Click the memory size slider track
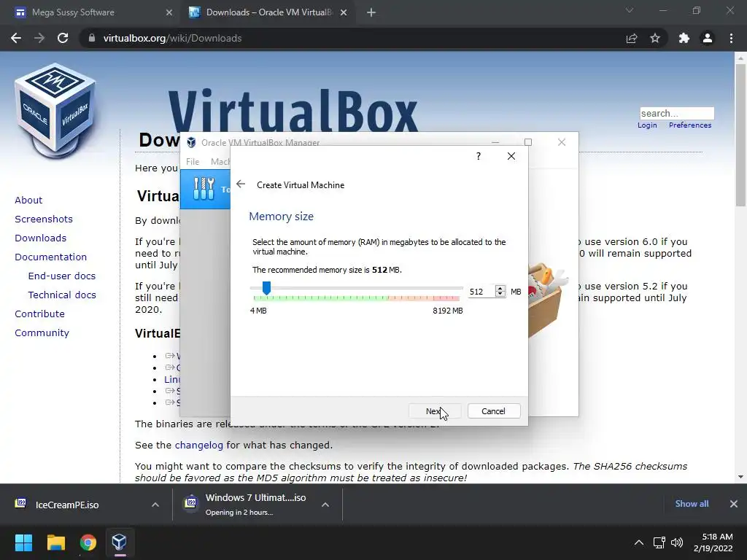 tap(356, 287)
